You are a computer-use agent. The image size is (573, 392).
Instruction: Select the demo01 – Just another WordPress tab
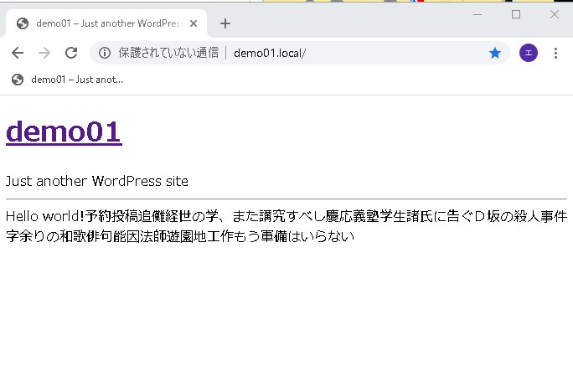click(x=101, y=23)
